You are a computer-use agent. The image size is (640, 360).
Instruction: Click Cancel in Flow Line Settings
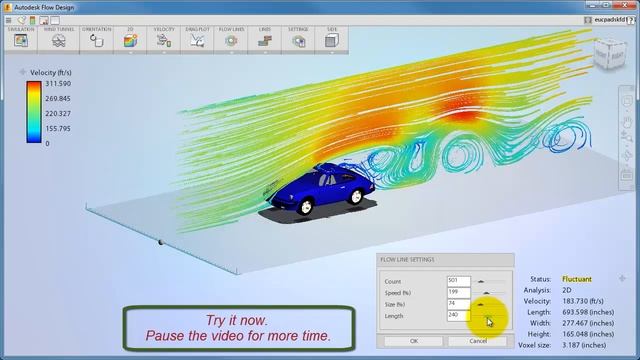478,341
